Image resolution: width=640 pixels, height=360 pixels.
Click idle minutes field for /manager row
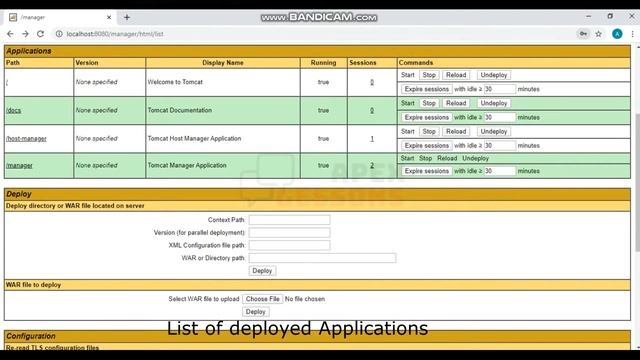(x=500, y=171)
